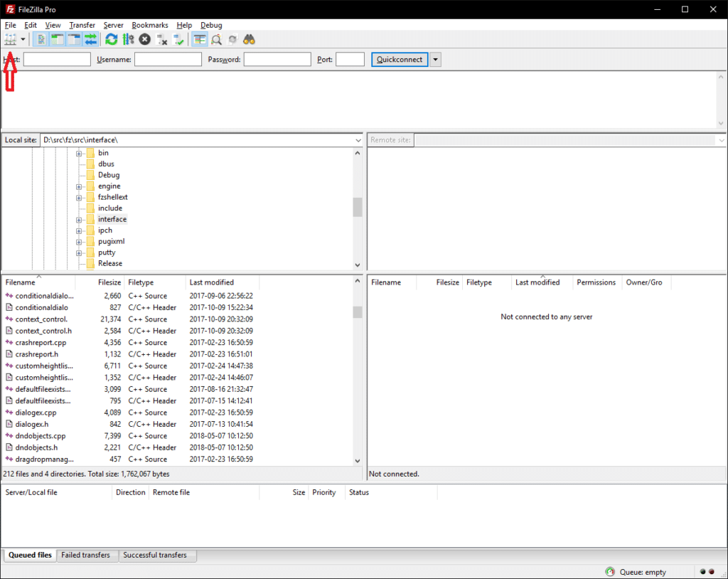The width and height of the screenshot is (728, 579).
Task: Sort remote list by Owner/Gro column
Action: pyautogui.click(x=646, y=282)
